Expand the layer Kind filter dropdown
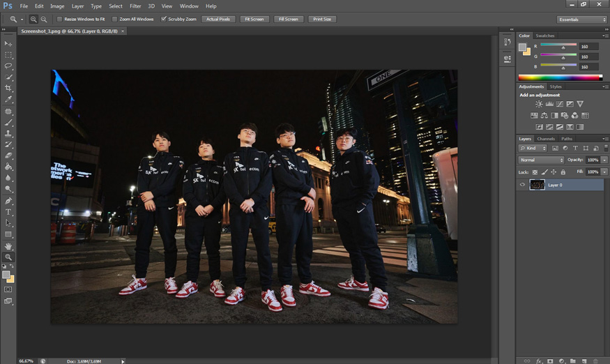The image size is (610, 364). point(533,148)
